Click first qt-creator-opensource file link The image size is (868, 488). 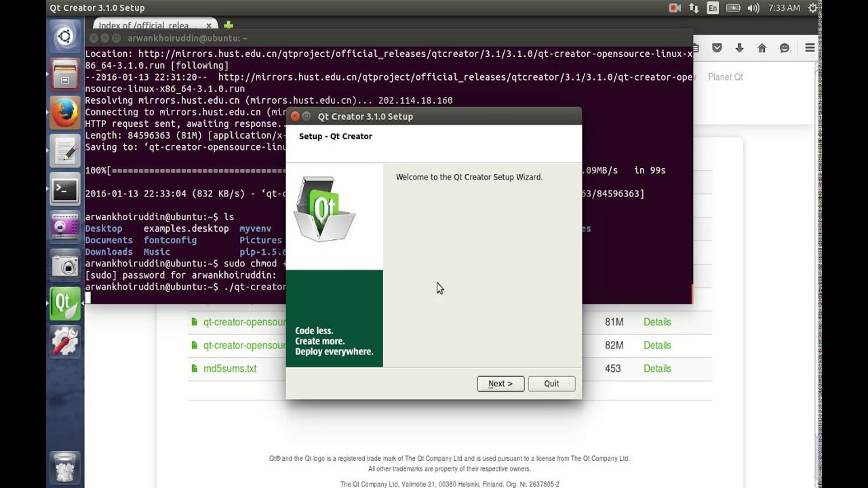pos(244,322)
